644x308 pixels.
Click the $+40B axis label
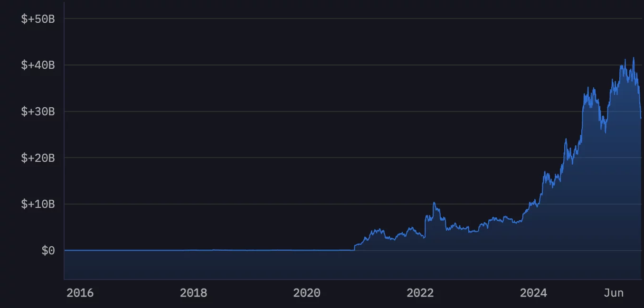(x=37, y=65)
